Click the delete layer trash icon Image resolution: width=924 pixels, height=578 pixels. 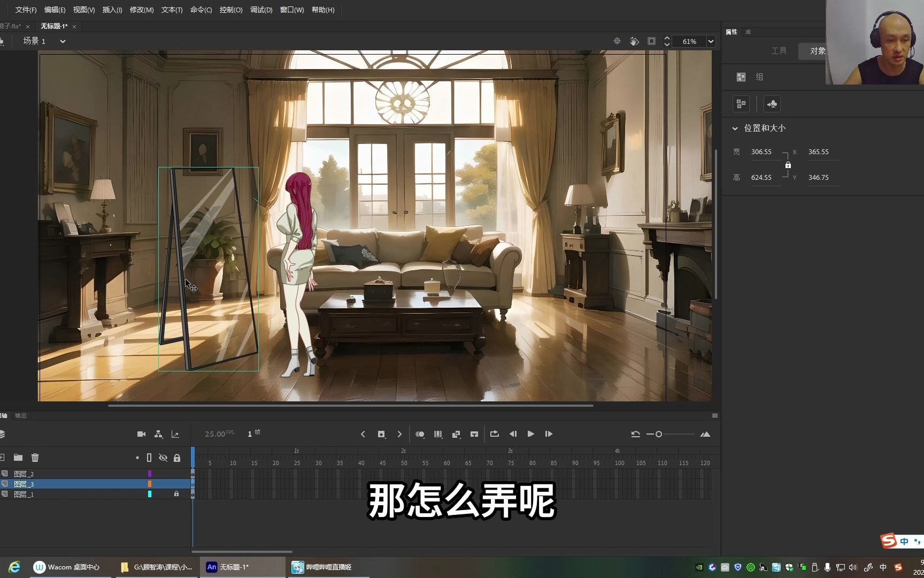coord(35,458)
